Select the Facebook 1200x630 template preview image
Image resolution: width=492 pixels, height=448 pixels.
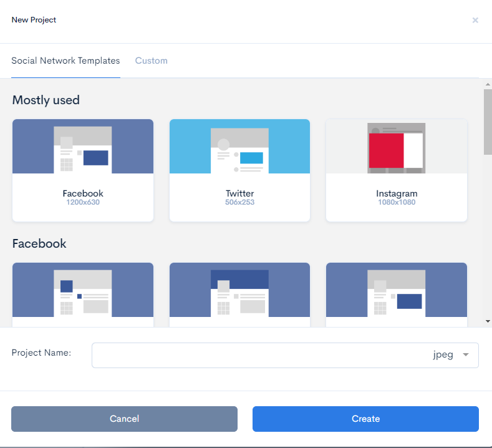point(82,147)
